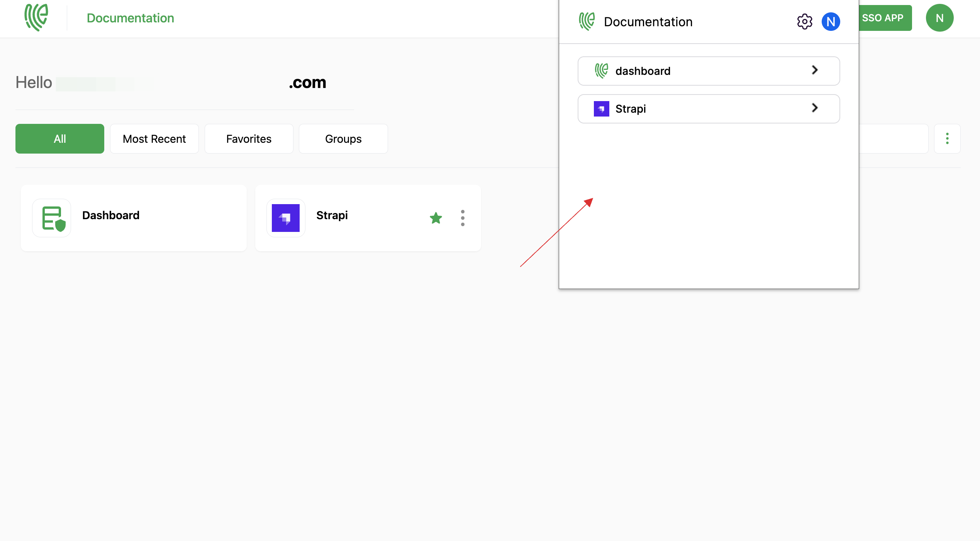The height and width of the screenshot is (541, 980).
Task: Click the fingerprint logo in extension popup
Action: (x=587, y=22)
